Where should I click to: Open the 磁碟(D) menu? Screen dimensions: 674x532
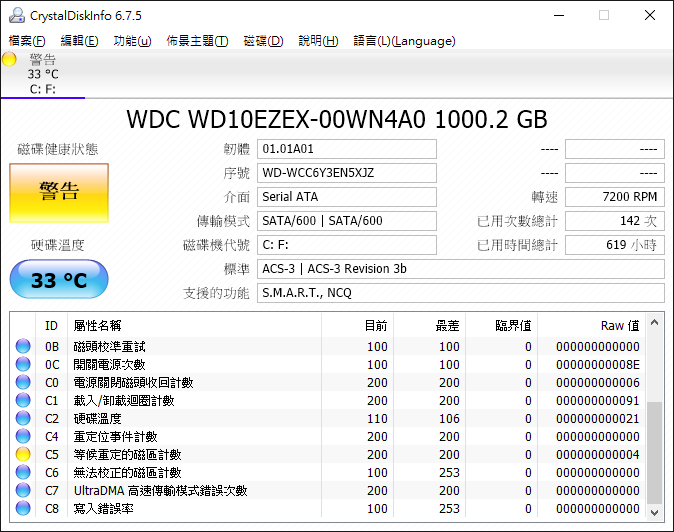(x=263, y=41)
